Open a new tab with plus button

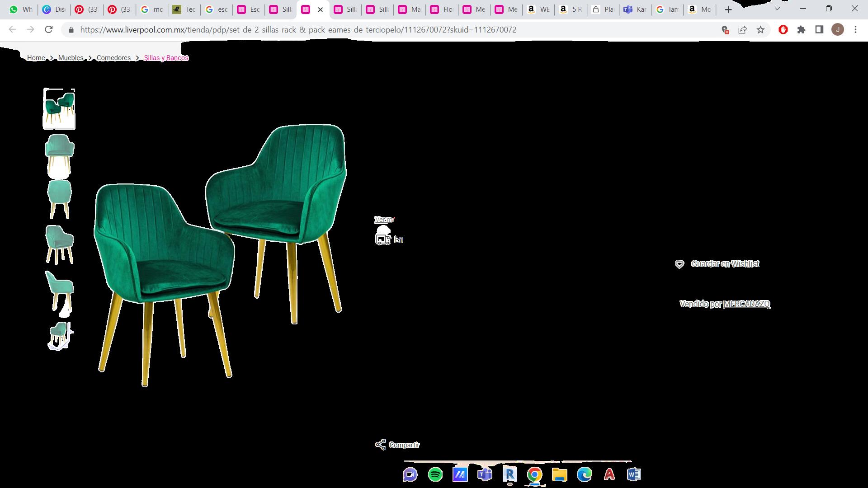[x=728, y=9]
